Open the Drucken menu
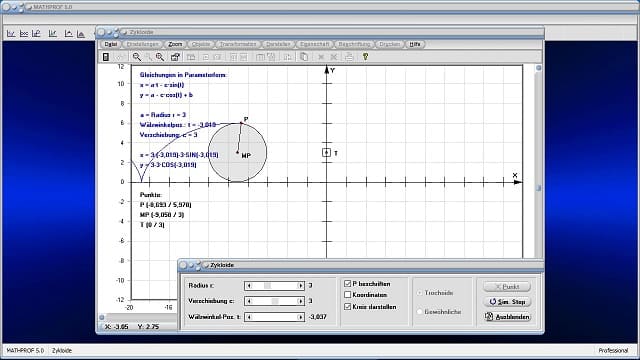640x360 pixels. coord(390,44)
